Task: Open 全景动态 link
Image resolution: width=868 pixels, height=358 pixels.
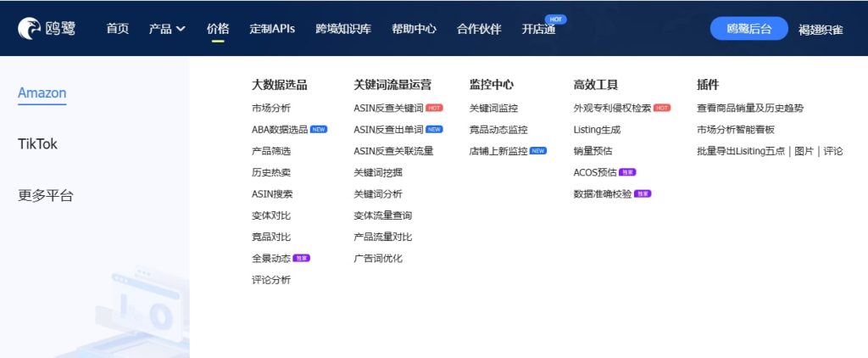Action: 270,258
